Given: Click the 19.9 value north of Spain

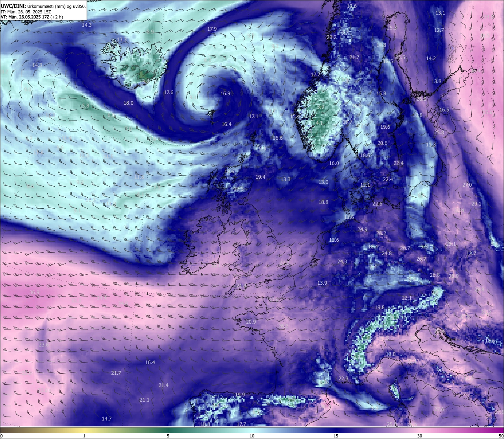Looking at the screenshot, I should click(240, 395).
